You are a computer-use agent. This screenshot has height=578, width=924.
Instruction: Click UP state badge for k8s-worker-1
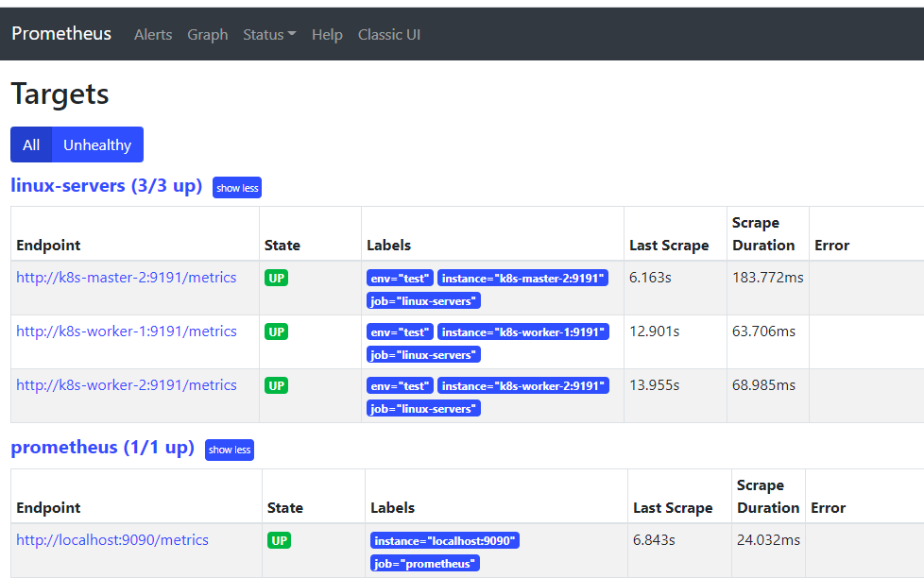coord(277,331)
